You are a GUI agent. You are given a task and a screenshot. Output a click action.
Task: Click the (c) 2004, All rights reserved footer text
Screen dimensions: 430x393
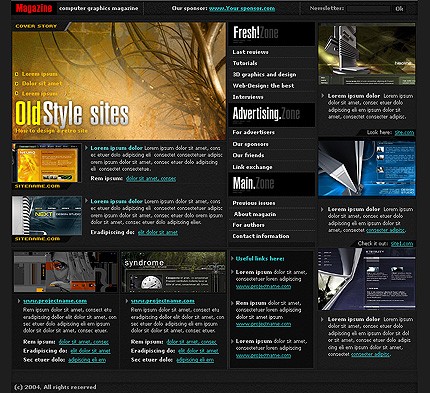tap(55, 387)
